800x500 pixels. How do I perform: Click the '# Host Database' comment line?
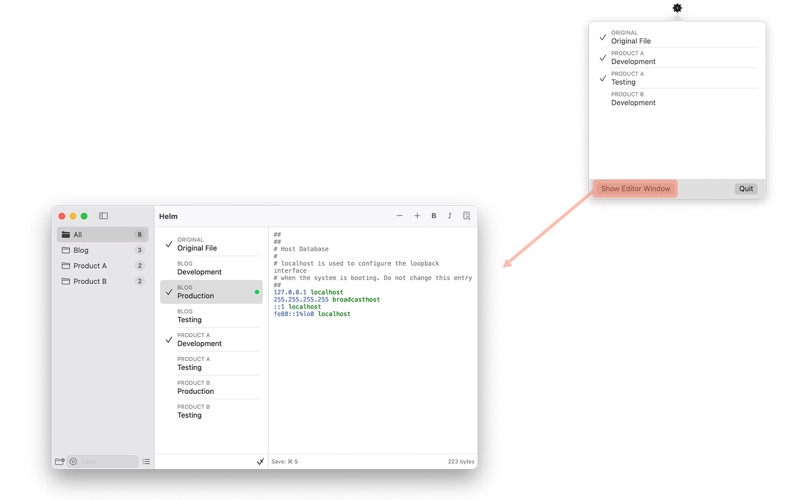pyautogui.click(x=301, y=249)
